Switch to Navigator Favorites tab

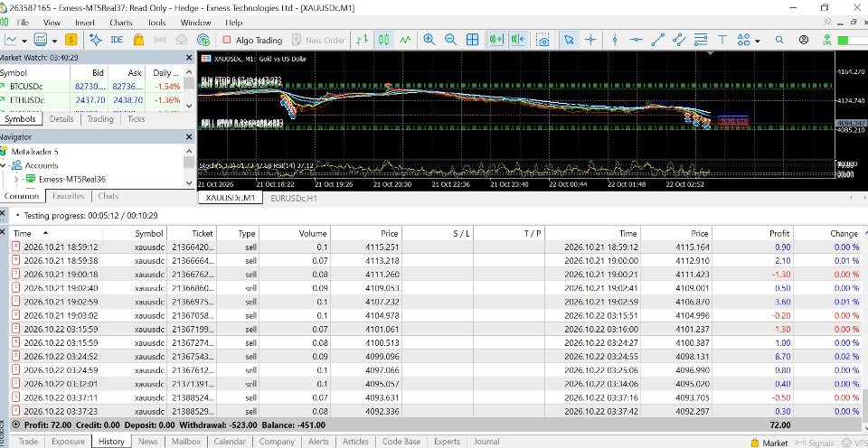pyautogui.click(x=68, y=196)
